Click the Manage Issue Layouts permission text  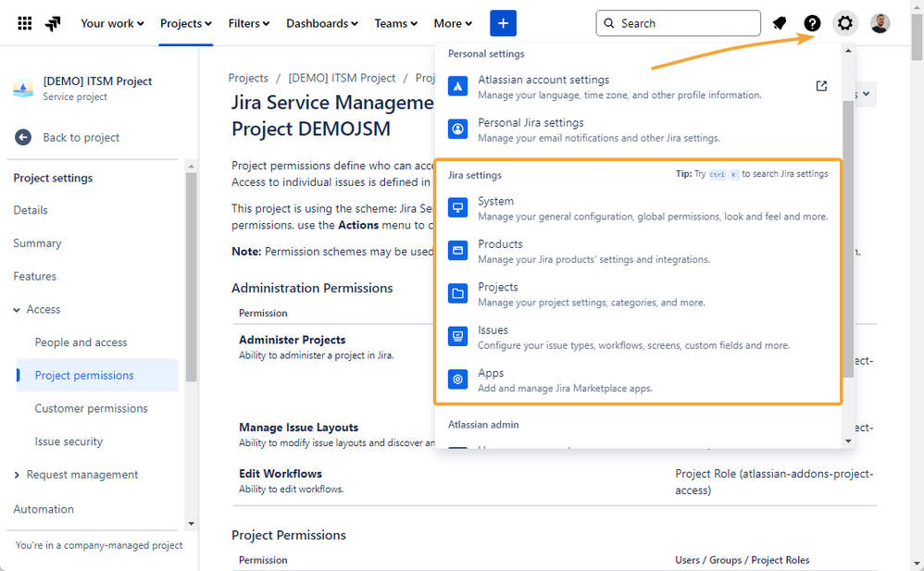click(298, 428)
